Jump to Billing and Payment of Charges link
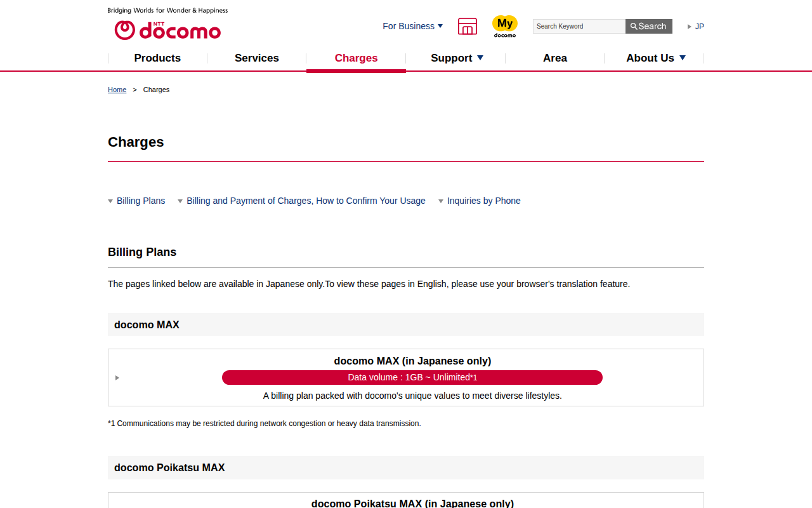Screen dimensions: 812x508 [x=306, y=201]
